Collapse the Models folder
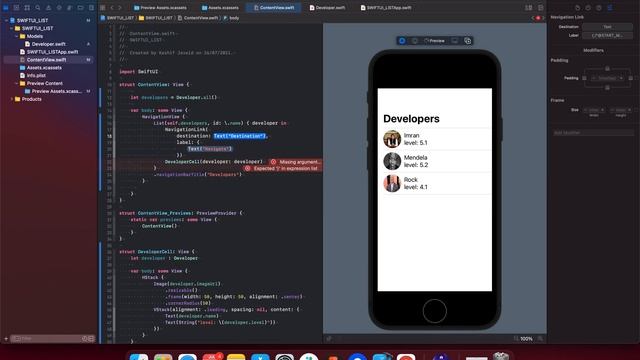The height and width of the screenshot is (360, 640). (x=17, y=36)
